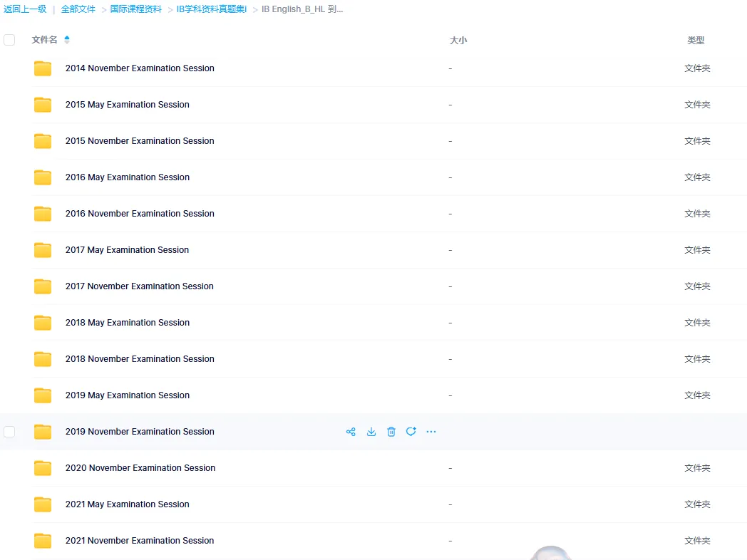Open 2021 November Examination Session
Screen dimensions: 747x560
[140, 541]
